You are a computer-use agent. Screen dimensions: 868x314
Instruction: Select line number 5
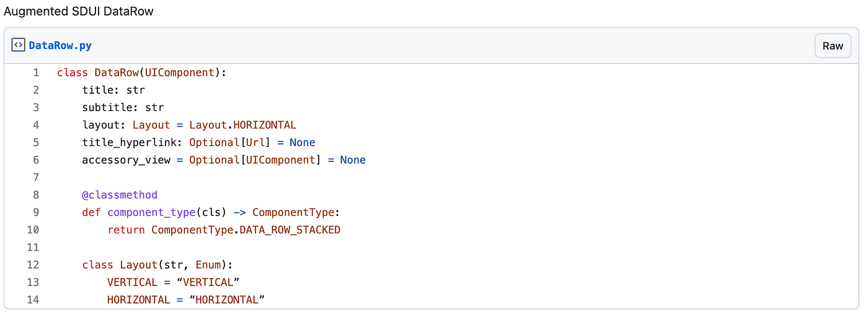click(36, 142)
